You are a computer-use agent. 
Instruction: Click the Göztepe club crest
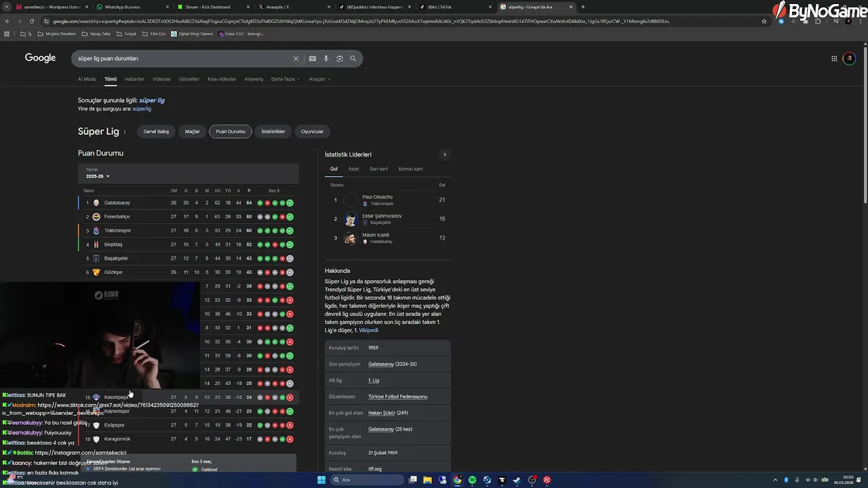[96, 272]
